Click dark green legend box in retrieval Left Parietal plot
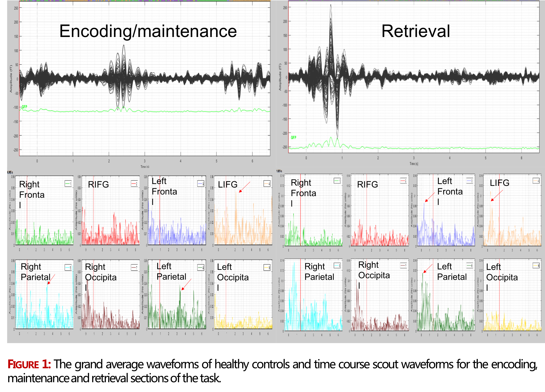Viewport: 545px width, 392px height. pyautogui.click(x=470, y=265)
